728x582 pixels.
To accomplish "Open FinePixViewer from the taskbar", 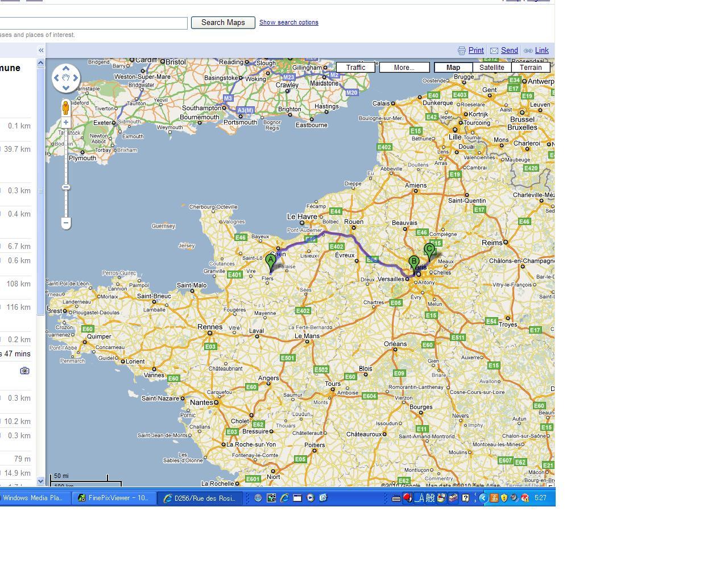I will tap(114, 498).
